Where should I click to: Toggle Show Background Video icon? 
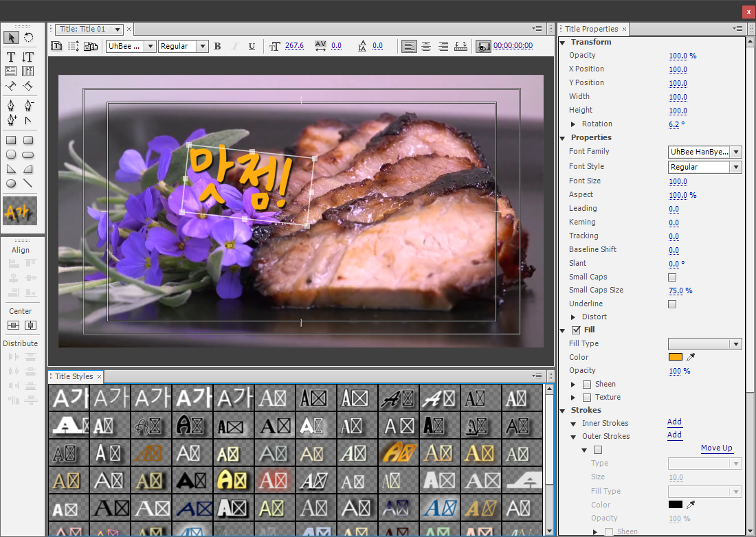[x=483, y=46]
